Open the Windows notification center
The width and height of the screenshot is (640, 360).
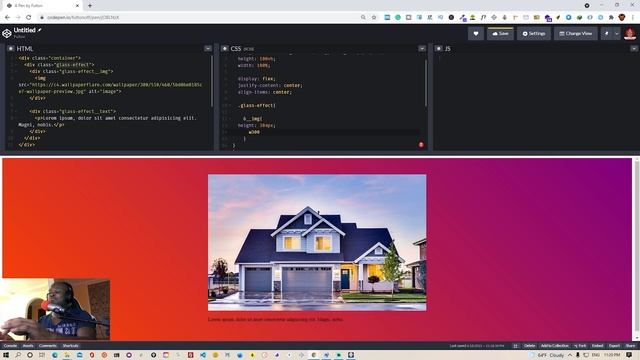tap(629, 355)
